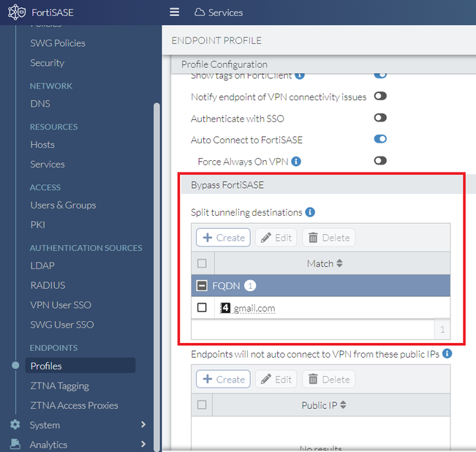Delete split tunneling destination
This screenshot has height=452, width=476.
[x=329, y=238]
